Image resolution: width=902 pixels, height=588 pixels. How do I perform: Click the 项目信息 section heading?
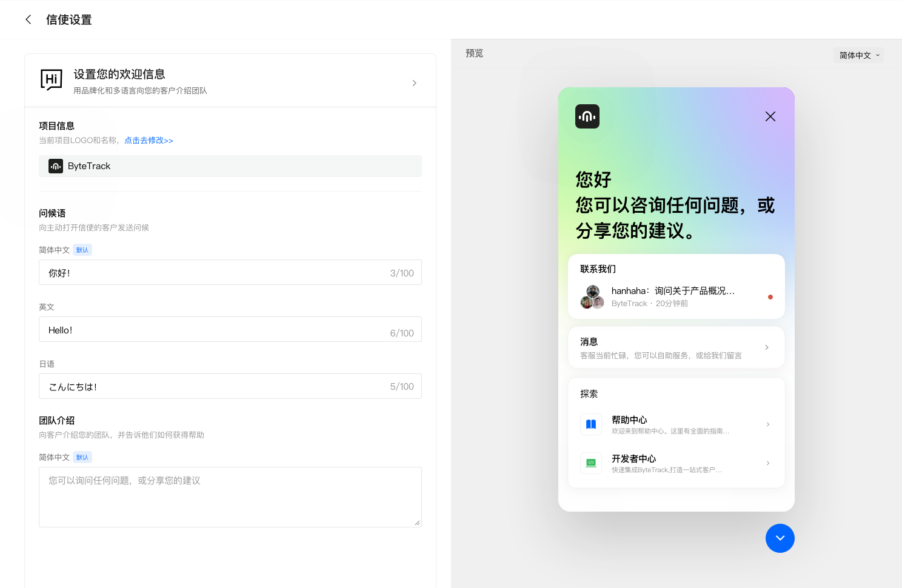click(56, 126)
